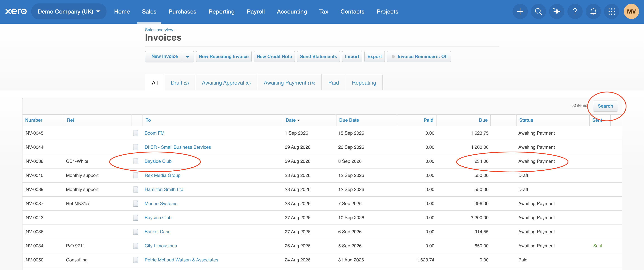Screen dimensions: 644x270
Task: Create a New Repeating Invoice
Action: point(223,57)
